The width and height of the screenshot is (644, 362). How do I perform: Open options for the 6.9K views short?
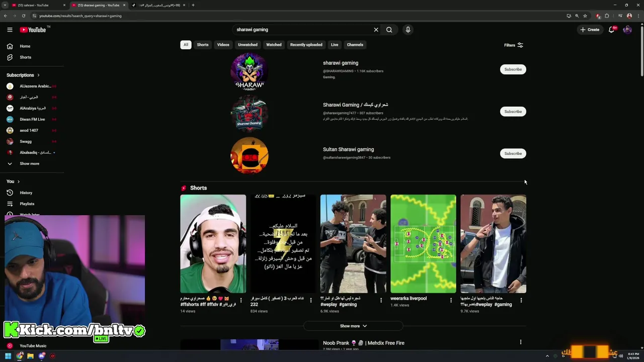[381, 300]
